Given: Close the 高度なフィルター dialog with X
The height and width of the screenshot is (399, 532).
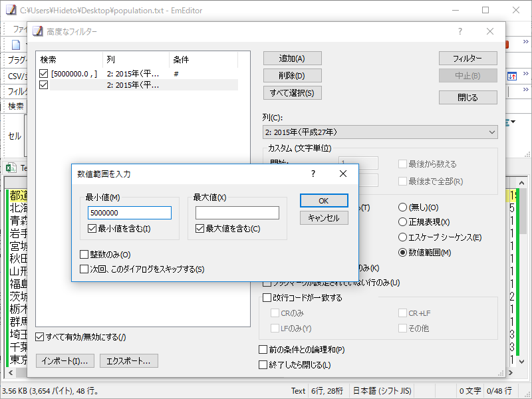Looking at the screenshot, I should [490, 31].
